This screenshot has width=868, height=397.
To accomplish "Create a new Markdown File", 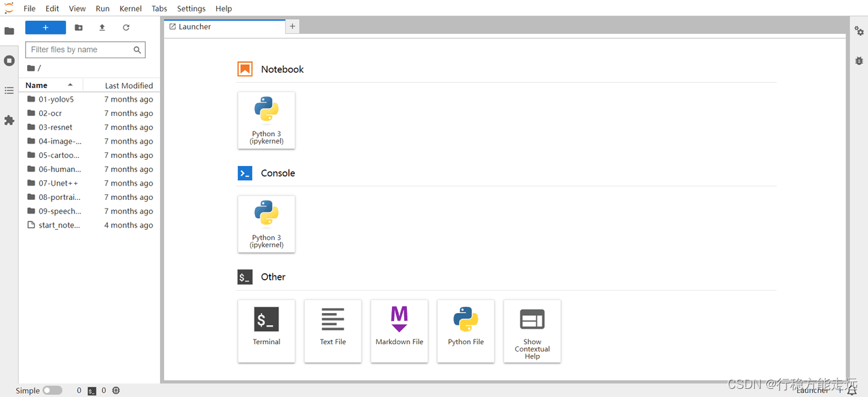I will pos(399,331).
